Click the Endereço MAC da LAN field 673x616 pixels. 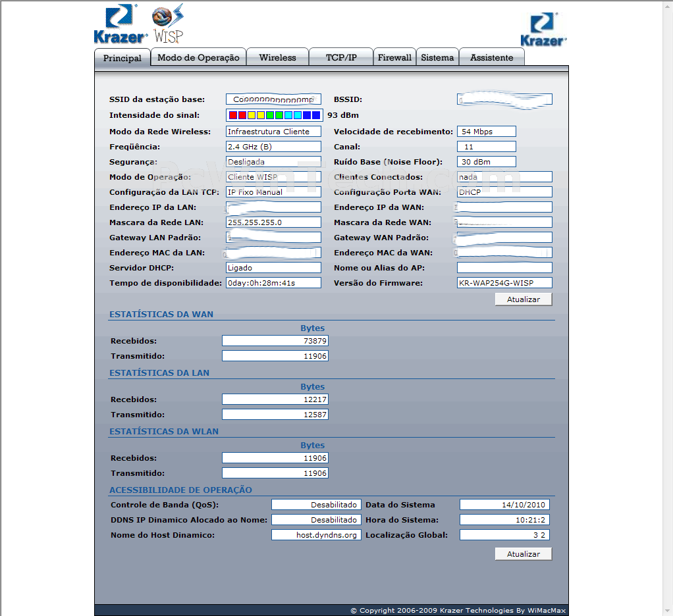pyautogui.click(x=273, y=253)
